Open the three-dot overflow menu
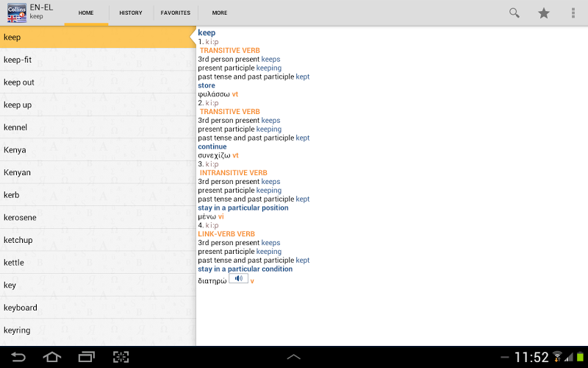Viewport: 588px width, 368px height. tap(573, 13)
